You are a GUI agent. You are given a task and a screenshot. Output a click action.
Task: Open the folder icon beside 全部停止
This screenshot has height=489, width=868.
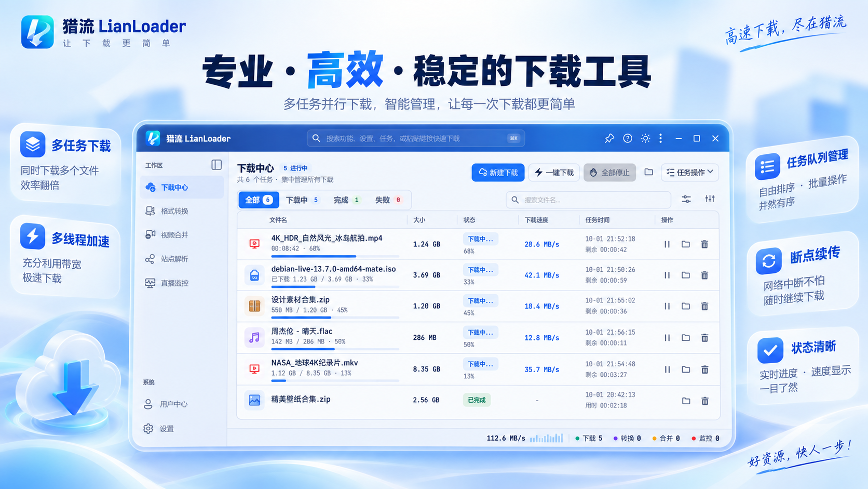[648, 172]
